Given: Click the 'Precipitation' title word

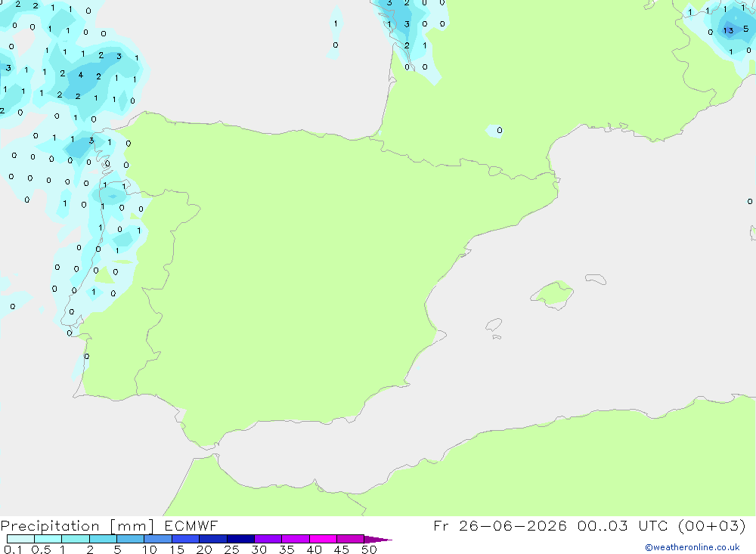Looking at the screenshot, I should click(x=50, y=526).
